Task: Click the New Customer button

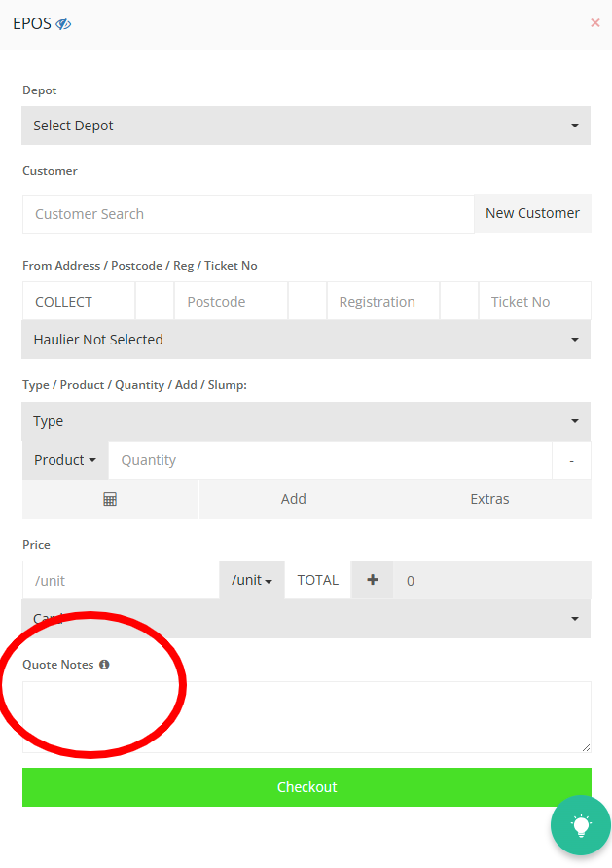Action: [532, 213]
